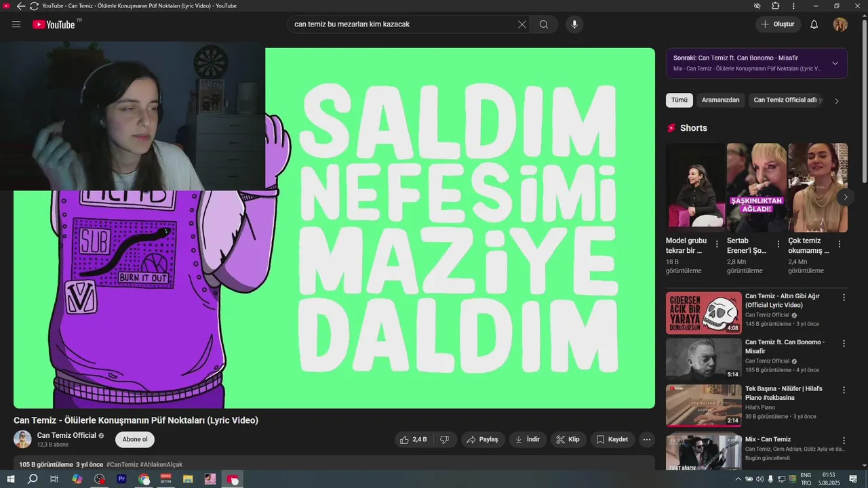Screen dimensions: 868x488
Task: Open options for Mix - Can Temiz
Action: 844,441
